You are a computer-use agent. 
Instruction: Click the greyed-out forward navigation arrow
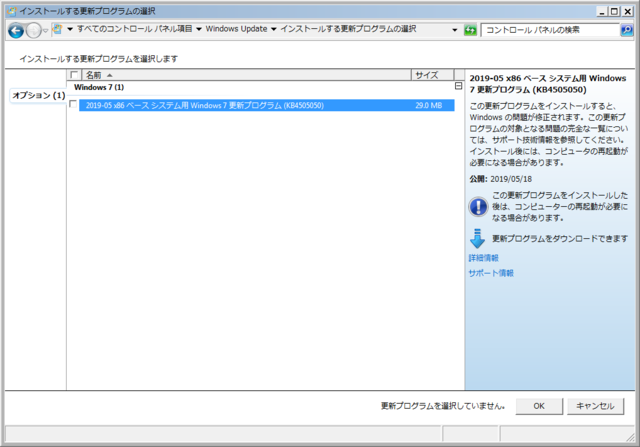click(33, 31)
